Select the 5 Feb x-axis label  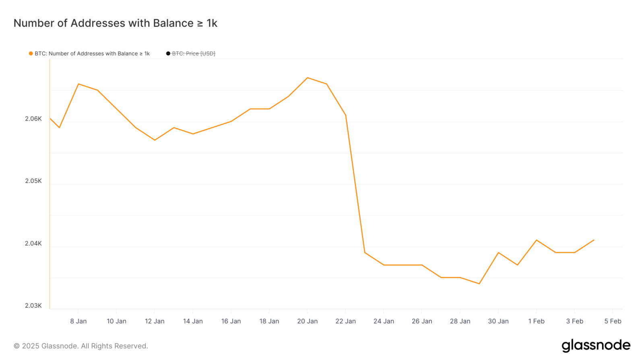[613, 321]
